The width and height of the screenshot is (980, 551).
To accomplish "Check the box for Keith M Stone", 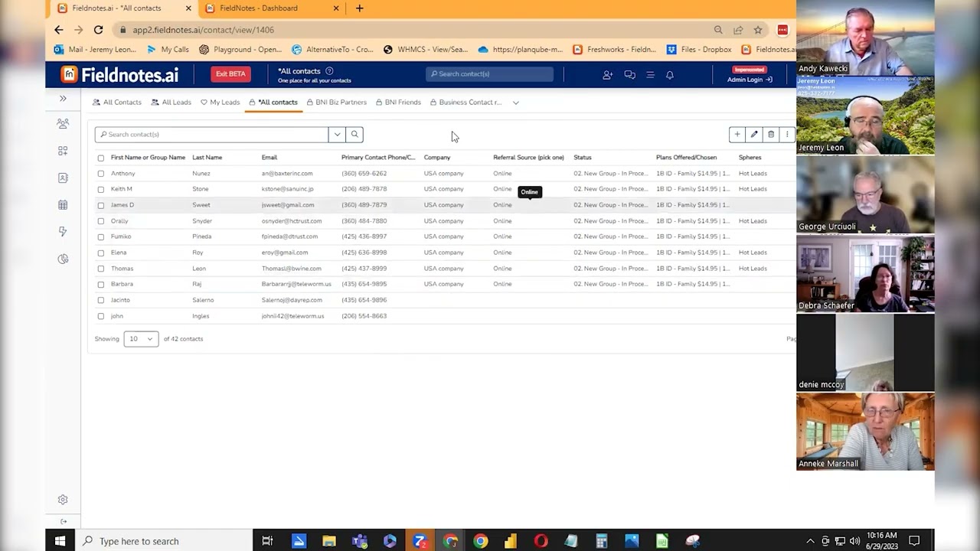I will click(x=100, y=189).
